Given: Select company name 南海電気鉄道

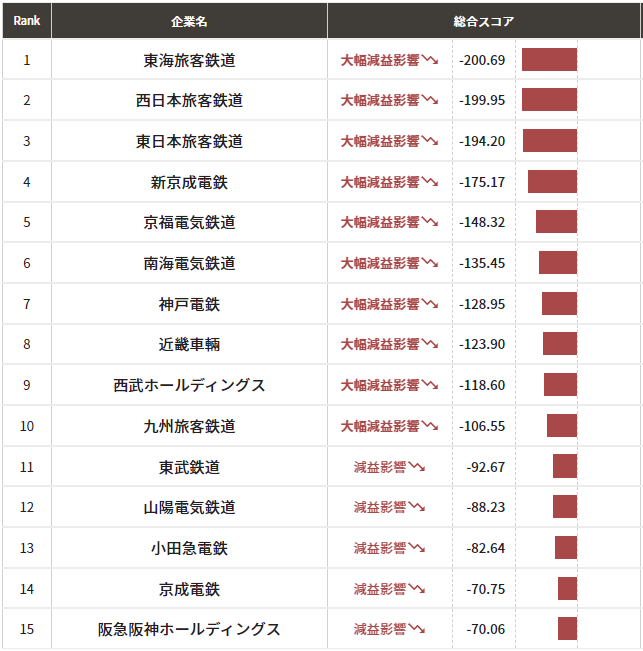Looking at the screenshot, I should pos(189,263).
